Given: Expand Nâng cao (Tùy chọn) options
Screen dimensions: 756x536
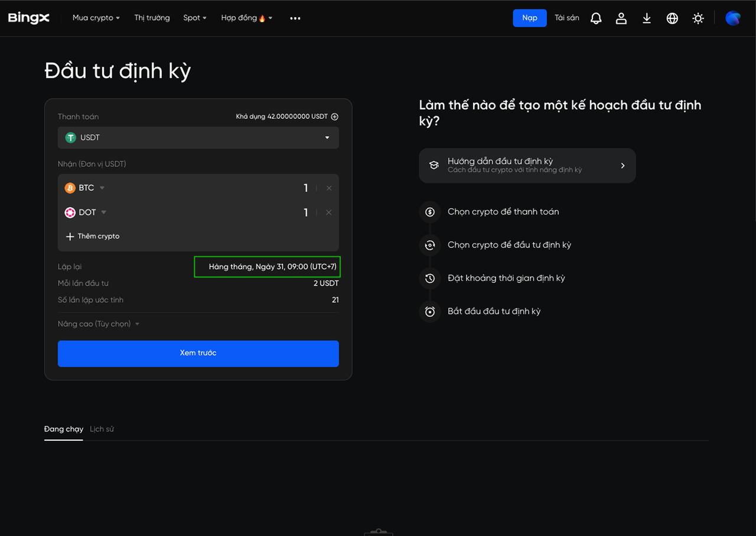Looking at the screenshot, I should (x=98, y=324).
